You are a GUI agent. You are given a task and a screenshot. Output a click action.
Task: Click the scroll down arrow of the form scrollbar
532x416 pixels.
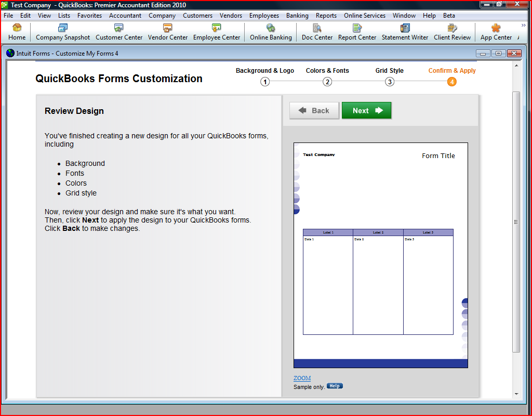[516, 394]
